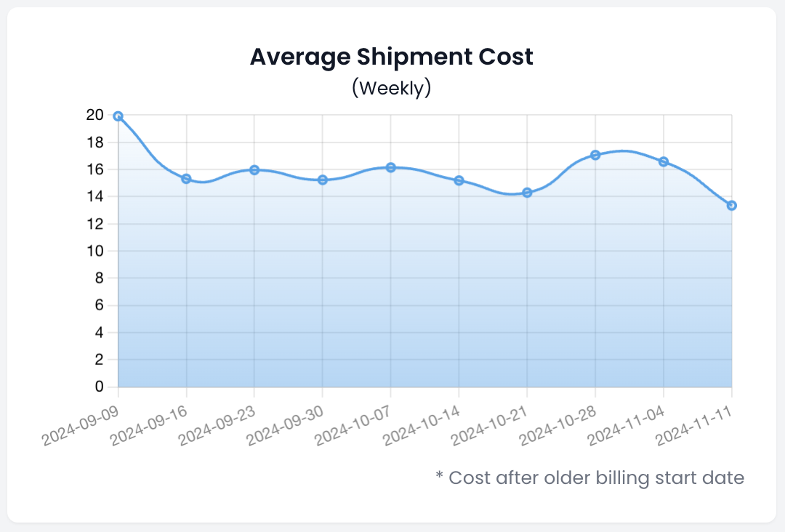785x532 pixels.
Task: Click the 2024-09-30 chart marker
Action: 323,180
